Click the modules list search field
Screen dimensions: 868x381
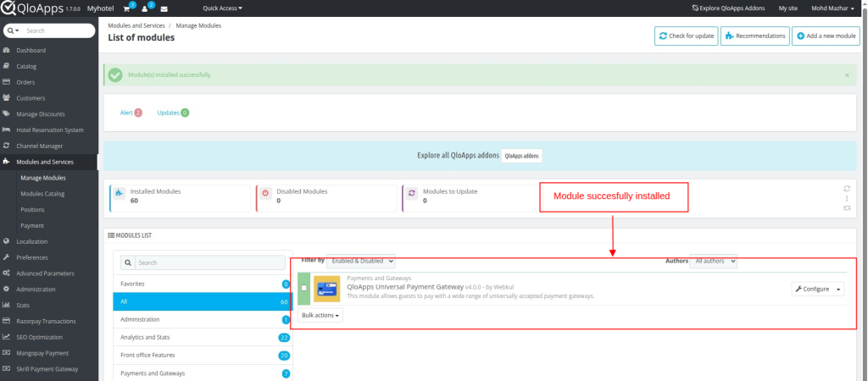pyautogui.click(x=209, y=262)
